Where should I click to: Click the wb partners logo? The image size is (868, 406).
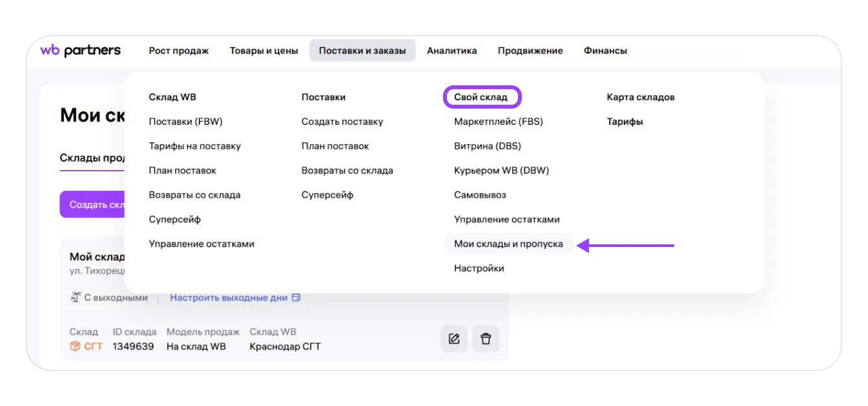click(81, 50)
